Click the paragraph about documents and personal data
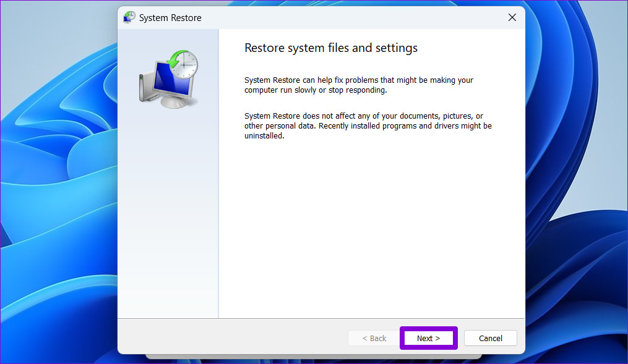628x364 pixels. click(x=368, y=126)
